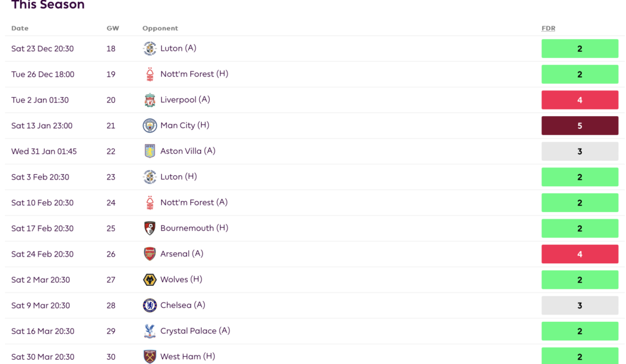Viewport: 626px width, 364px height.
Task: Click the dark red FDR 5 box
Action: (580, 126)
